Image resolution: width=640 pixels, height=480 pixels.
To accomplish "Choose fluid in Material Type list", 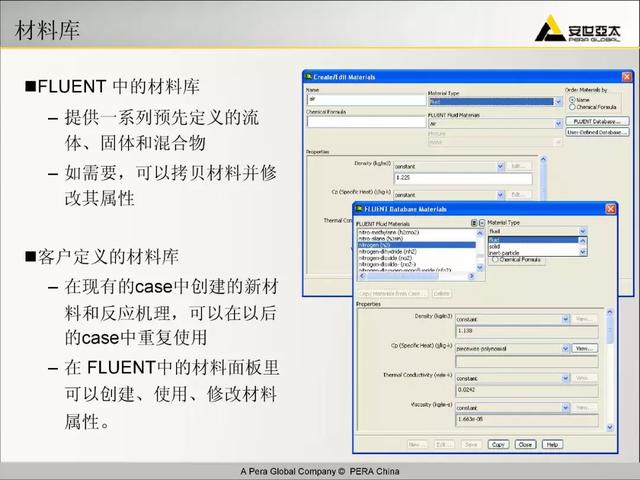I will (533, 240).
